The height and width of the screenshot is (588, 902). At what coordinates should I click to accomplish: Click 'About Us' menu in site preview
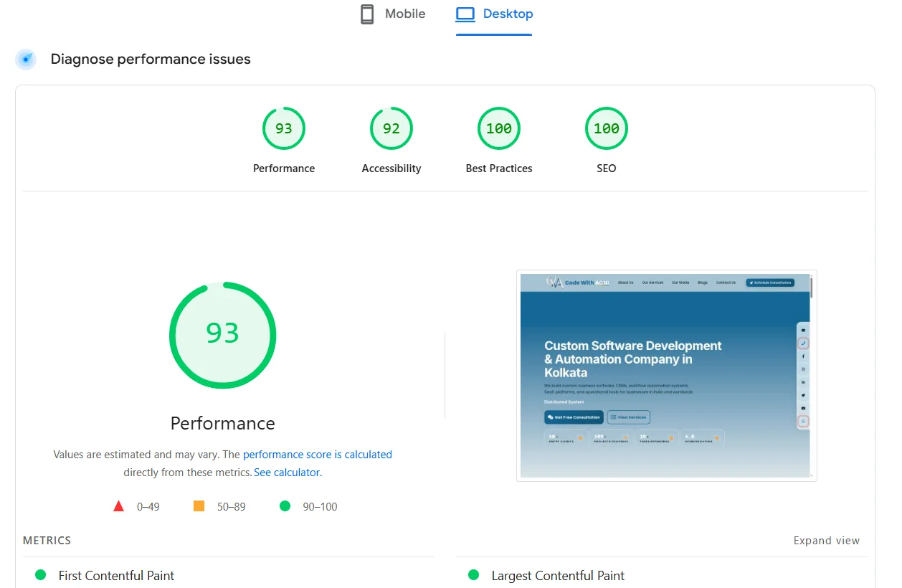(626, 283)
